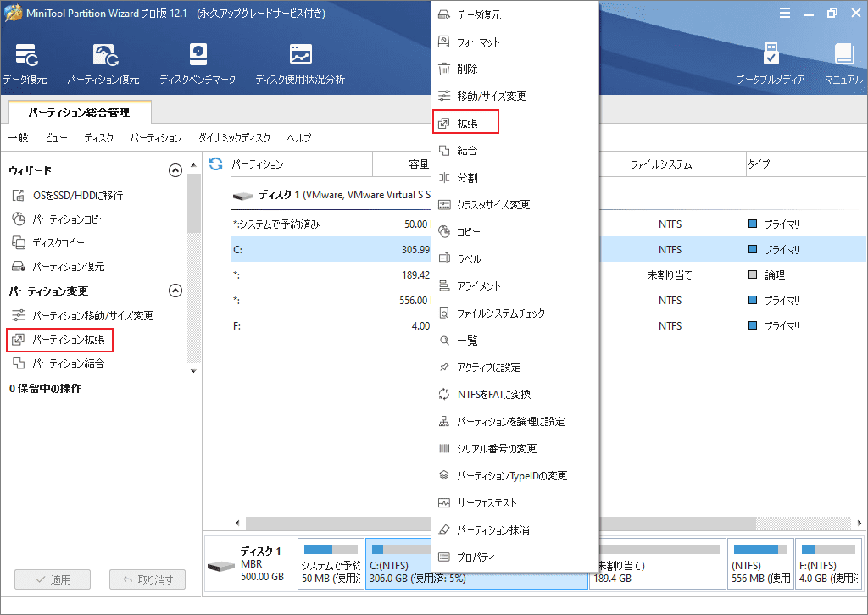
Task: Open Data Recovery (データ復元) toolbar icon
Action: [x=25, y=64]
